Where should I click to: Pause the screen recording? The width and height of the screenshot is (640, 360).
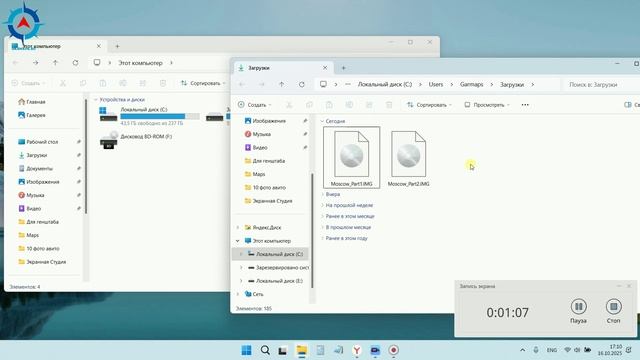coord(578,311)
